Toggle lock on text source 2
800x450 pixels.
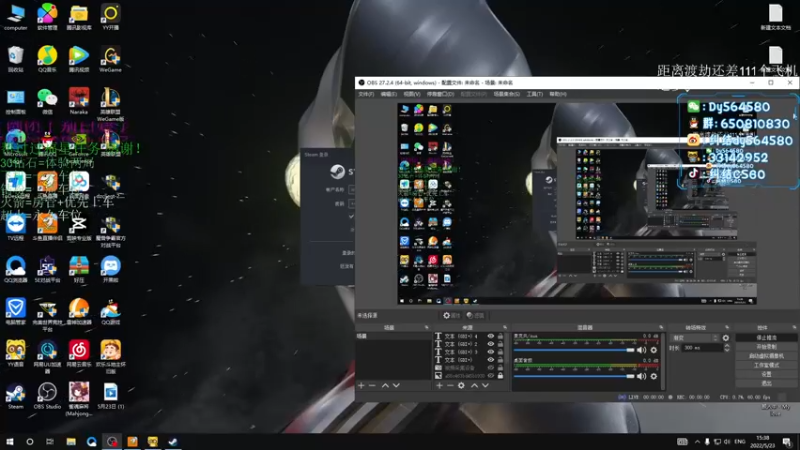501,344
